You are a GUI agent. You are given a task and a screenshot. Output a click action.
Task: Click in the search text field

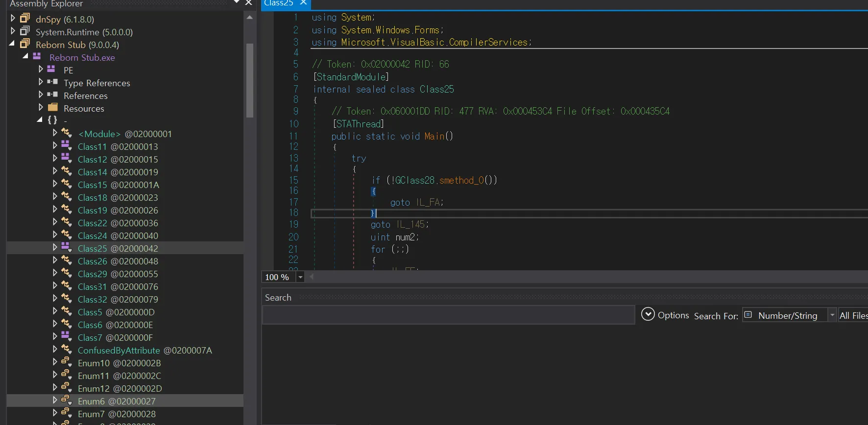click(448, 315)
